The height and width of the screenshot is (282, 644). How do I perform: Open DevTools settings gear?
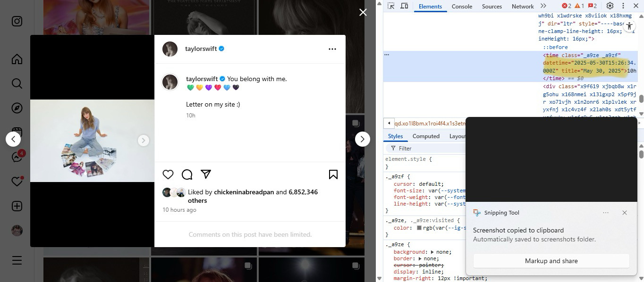coord(610,6)
